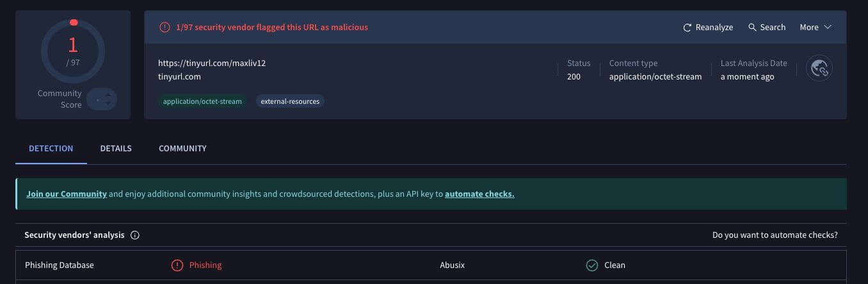Image resolution: width=868 pixels, height=284 pixels.
Task: Click the Join our Community link
Action: click(x=67, y=194)
